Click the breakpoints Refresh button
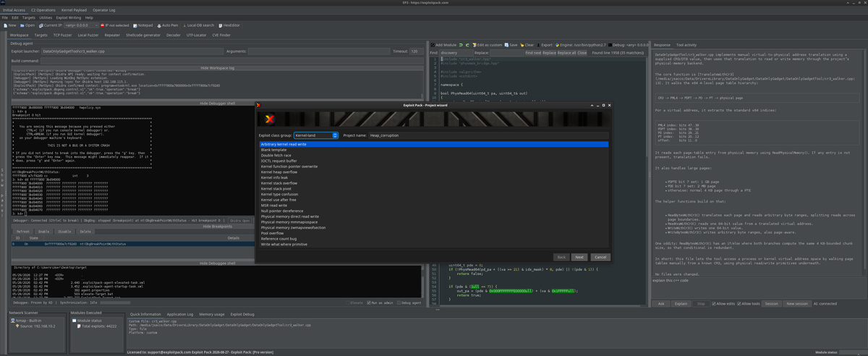868x356 pixels. [x=23, y=232]
